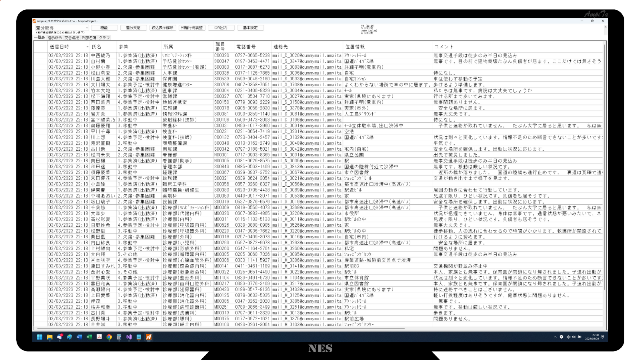
Task: Click the last button in the top toolbar row
Action: (x=250, y=28)
